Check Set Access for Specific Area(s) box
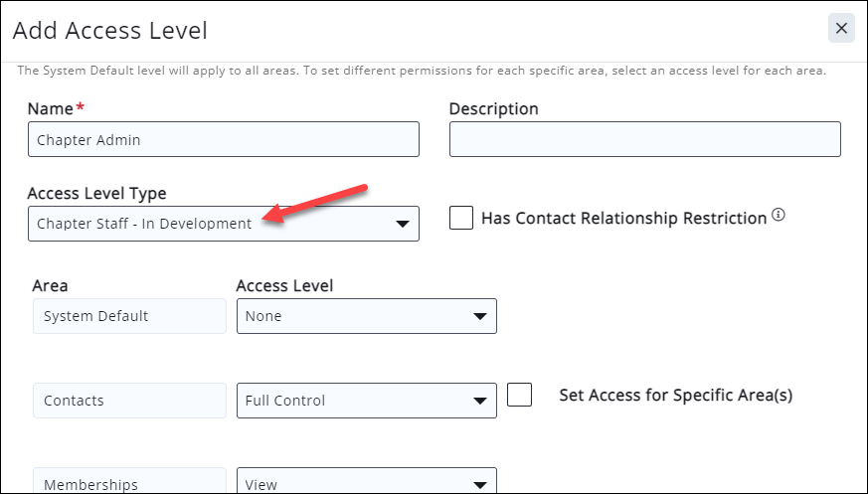The width and height of the screenshot is (868, 494). pos(519,395)
